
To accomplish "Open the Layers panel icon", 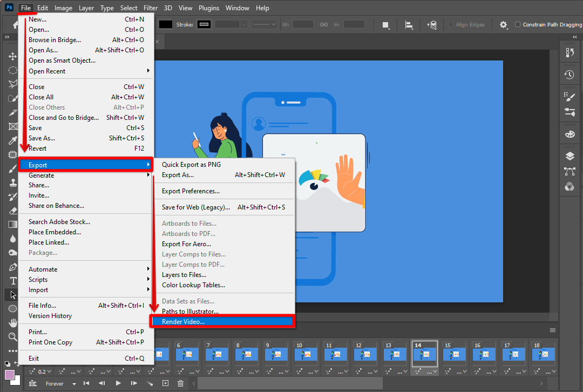I will coord(570,156).
